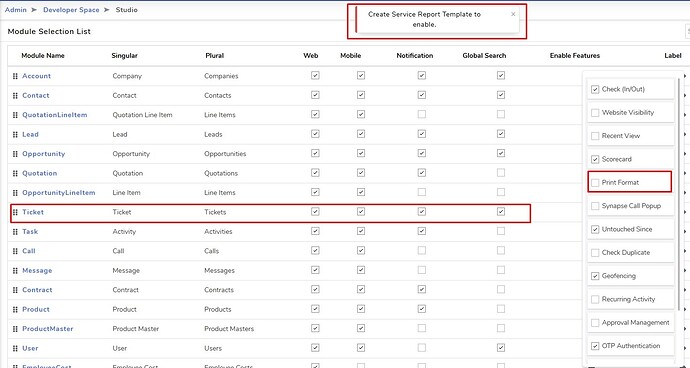
Task: Open the Admin breadcrumb link
Action: [16, 10]
